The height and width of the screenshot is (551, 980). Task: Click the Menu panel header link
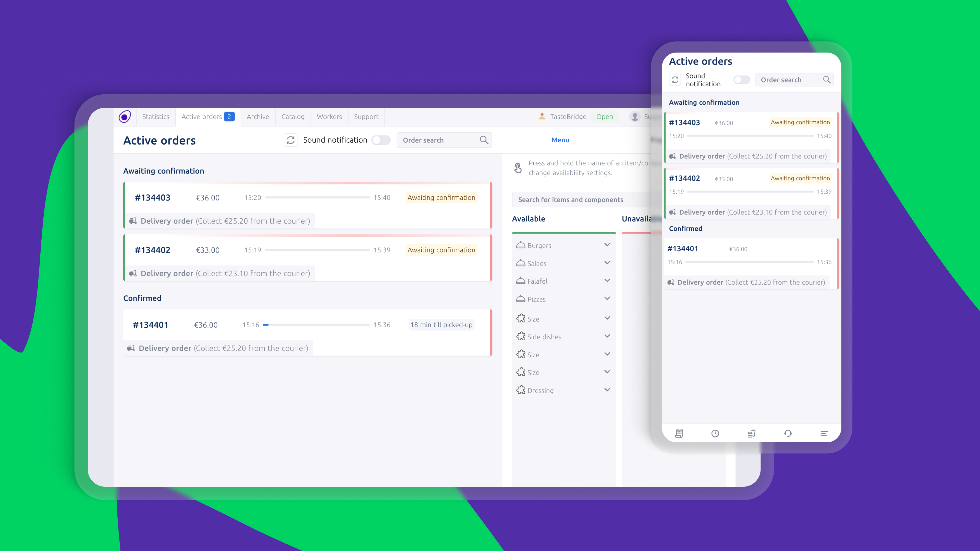point(560,140)
